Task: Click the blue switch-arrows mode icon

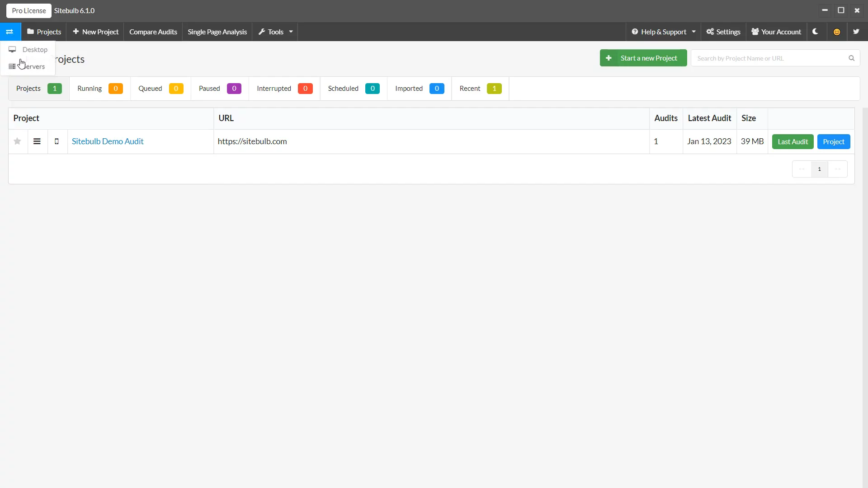Action: click(x=9, y=32)
